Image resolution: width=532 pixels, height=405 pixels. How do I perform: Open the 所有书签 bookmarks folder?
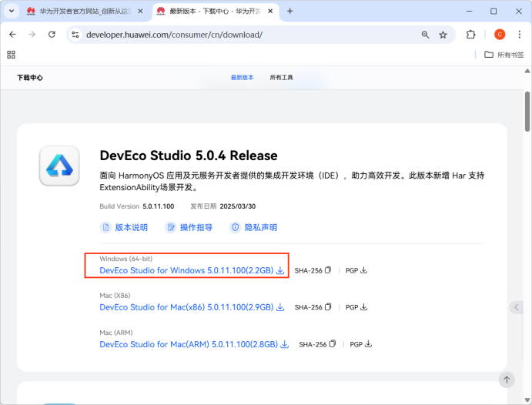click(504, 55)
